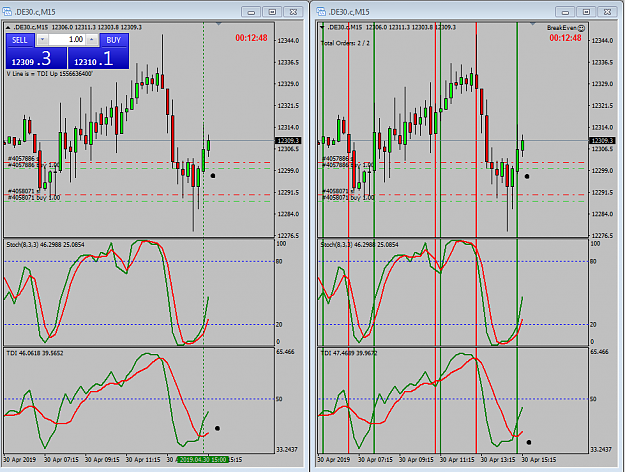Click the BreakEven label in right chart
The width and height of the screenshot is (625, 472).
tap(562, 28)
